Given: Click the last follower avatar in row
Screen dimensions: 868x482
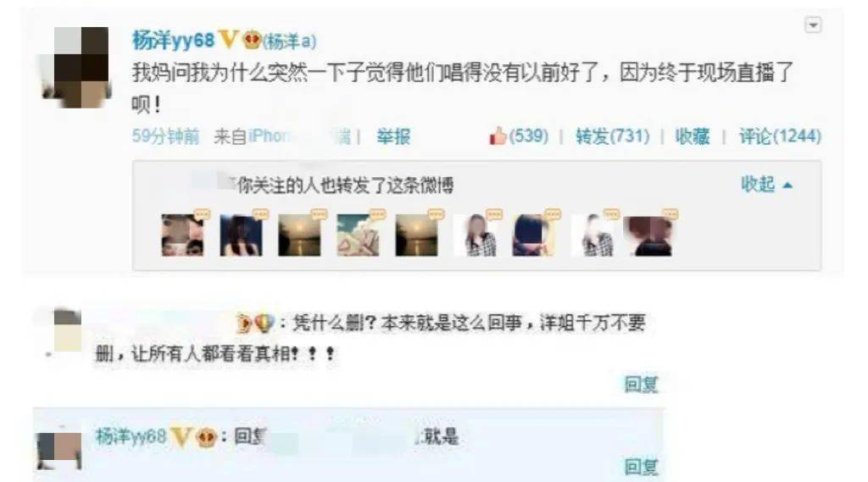Looking at the screenshot, I should coord(648,235).
